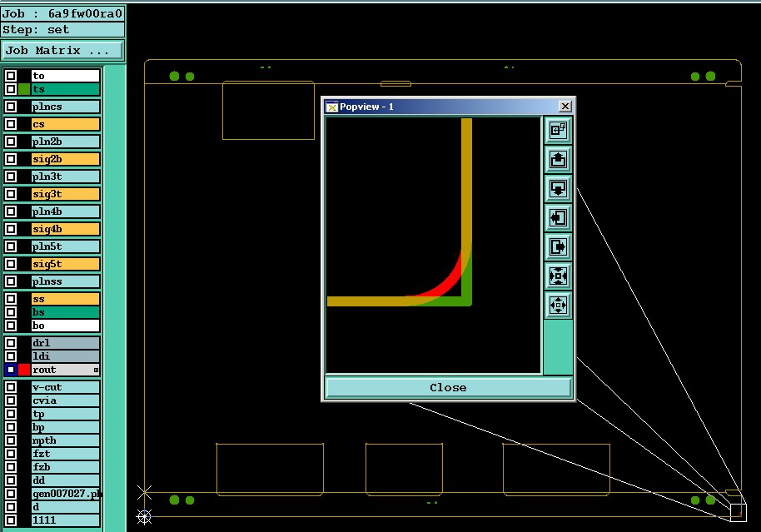This screenshot has width=761, height=532.
Task: Click the small zoom-area box on board corner
Action: click(x=739, y=513)
